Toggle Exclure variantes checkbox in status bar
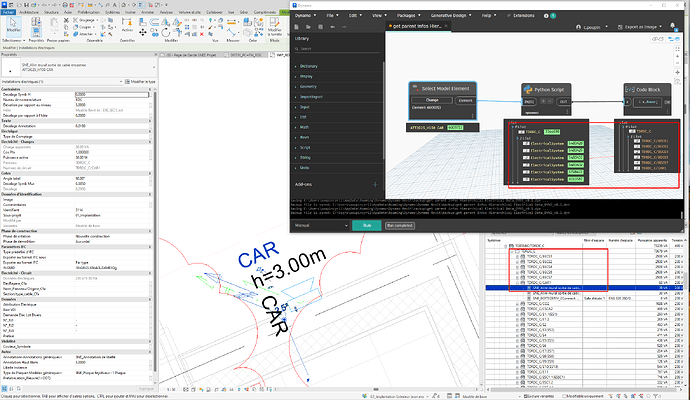 [x=523, y=396]
